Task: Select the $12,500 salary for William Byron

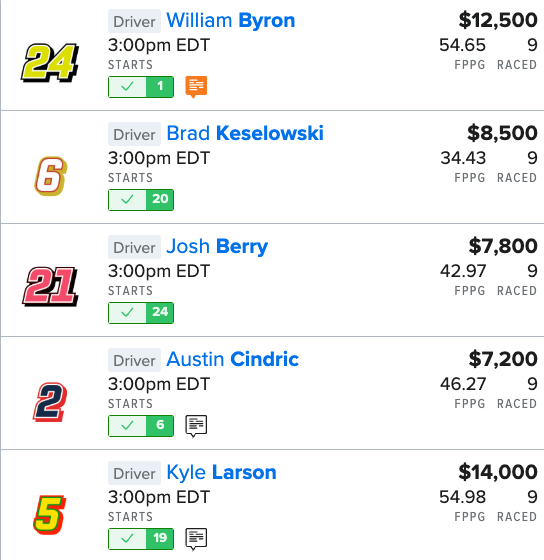Action: (498, 20)
